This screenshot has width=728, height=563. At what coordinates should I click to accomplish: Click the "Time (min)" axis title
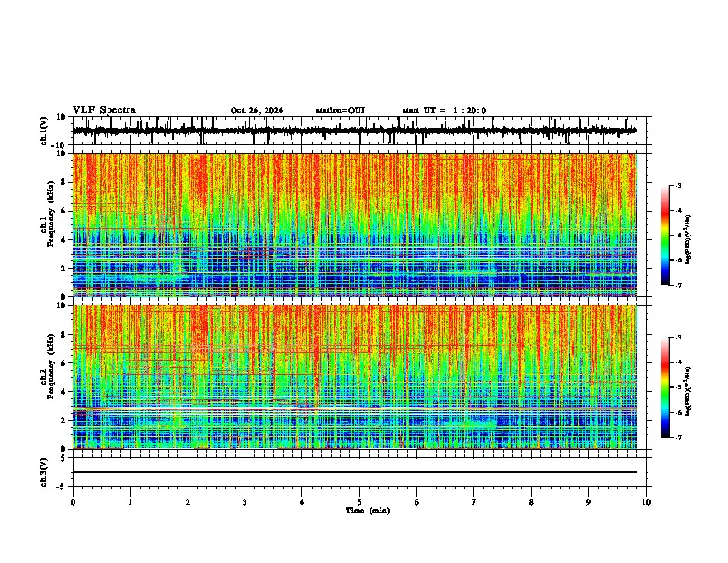[x=368, y=511]
